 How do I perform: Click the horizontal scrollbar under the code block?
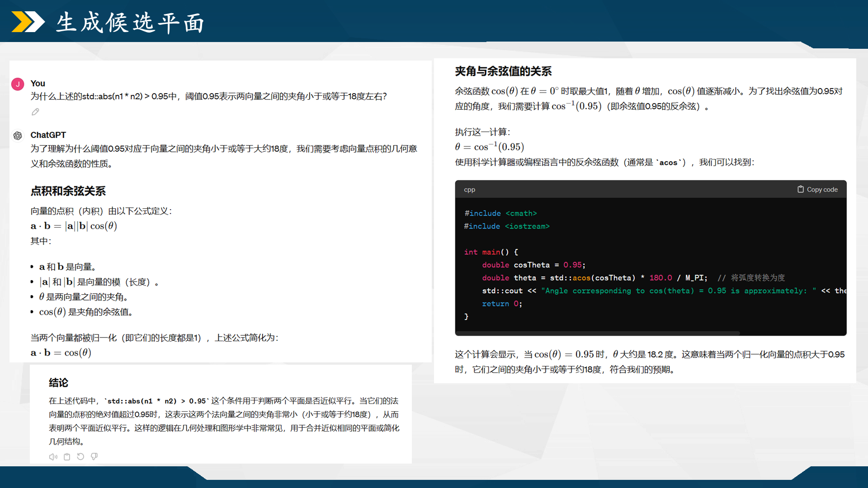(598, 333)
